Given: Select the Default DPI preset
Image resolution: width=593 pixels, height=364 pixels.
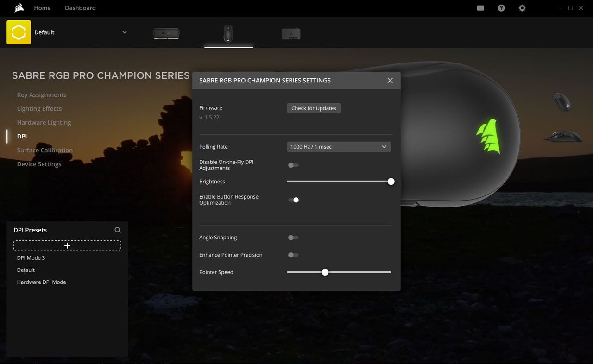Looking at the screenshot, I should click(26, 270).
